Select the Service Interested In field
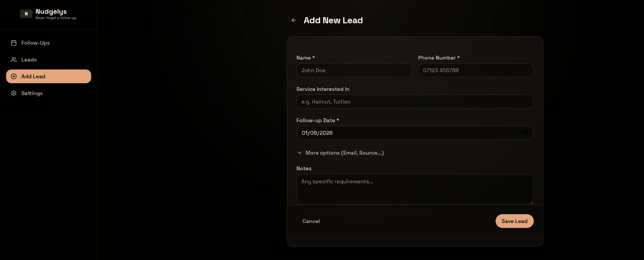Image resolution: width=644 pixels, height=260 pixels. (415, 102)
